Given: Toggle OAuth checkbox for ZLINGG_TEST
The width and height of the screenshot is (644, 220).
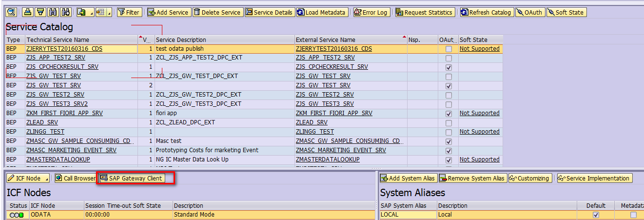Looking at the screenshot, I should point(449,132).
